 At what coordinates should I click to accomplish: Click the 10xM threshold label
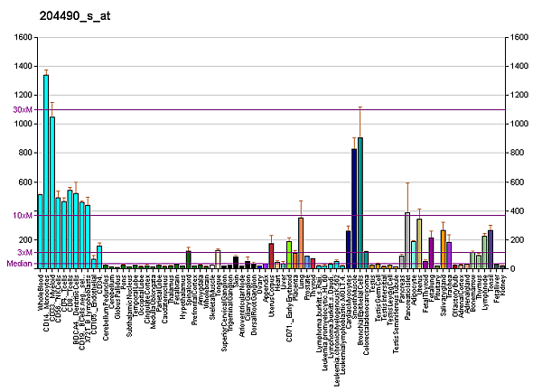(x=23, y=215)
